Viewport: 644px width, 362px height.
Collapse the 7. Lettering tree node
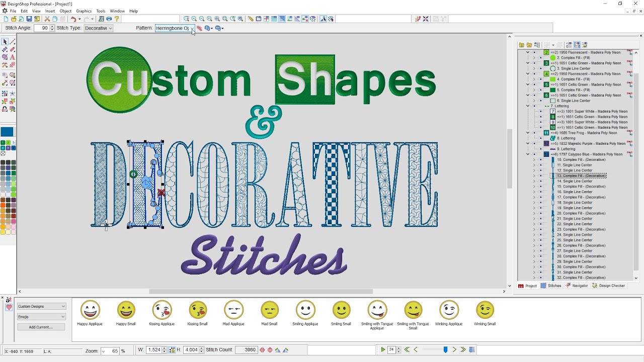(x=527, y=106)
